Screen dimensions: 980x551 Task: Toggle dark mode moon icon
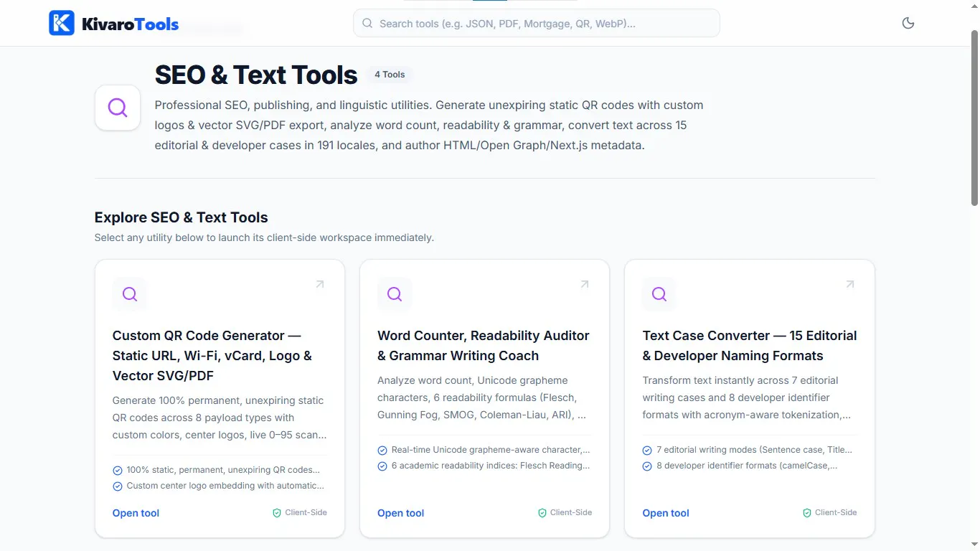click(908, 23)
